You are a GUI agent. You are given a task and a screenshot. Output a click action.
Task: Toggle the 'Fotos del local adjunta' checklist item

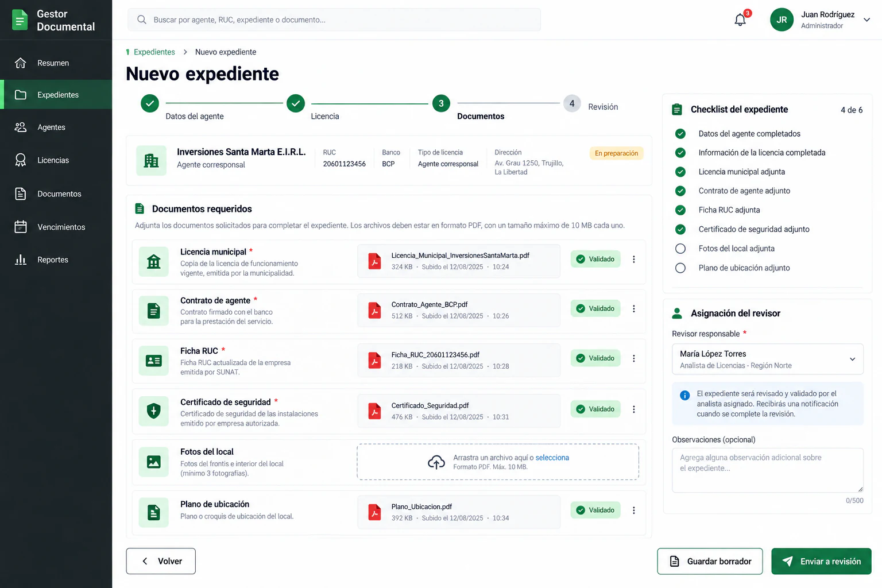click(x=680, y=249)
